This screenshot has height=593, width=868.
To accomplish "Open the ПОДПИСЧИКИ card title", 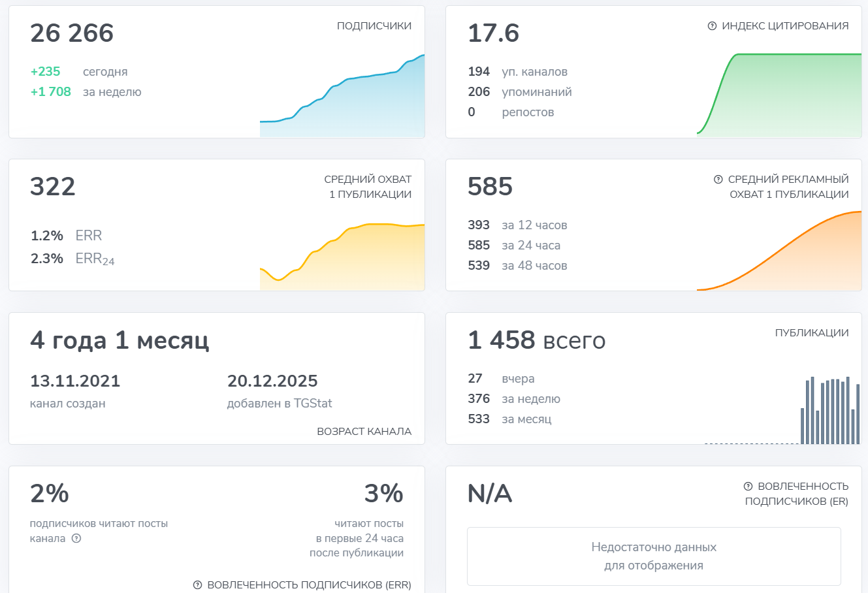I will [x=374, y=26].
